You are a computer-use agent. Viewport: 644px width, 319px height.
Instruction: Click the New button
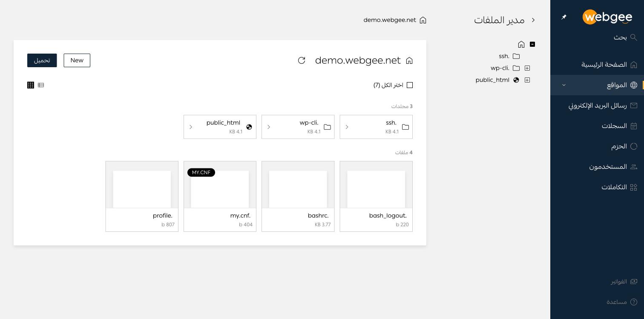click(x=77, y=60)
